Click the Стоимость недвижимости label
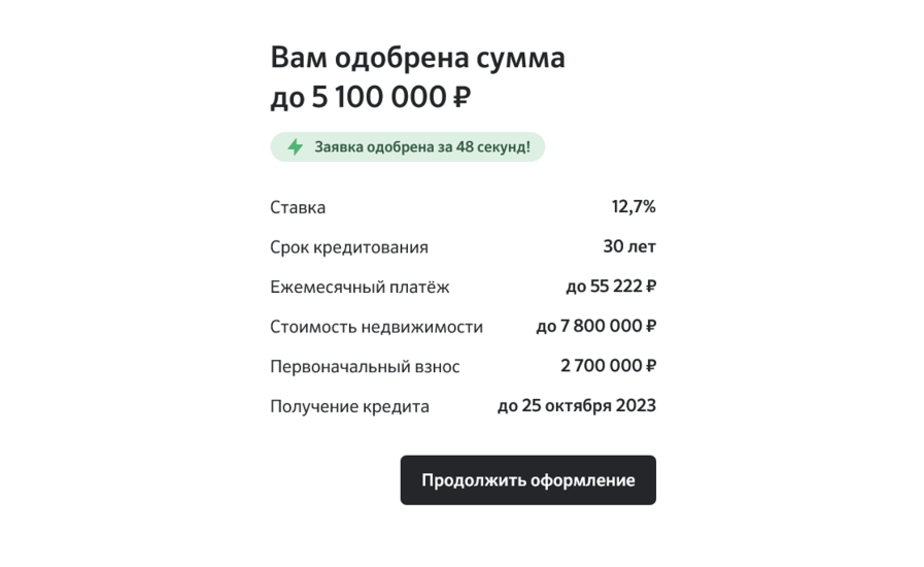924x567 pixels. coord(376,326)
